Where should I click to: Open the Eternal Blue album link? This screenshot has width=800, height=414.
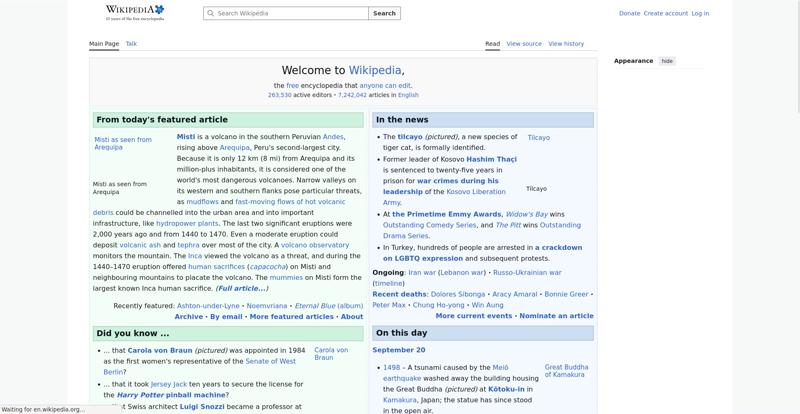[x=329, y=306]
